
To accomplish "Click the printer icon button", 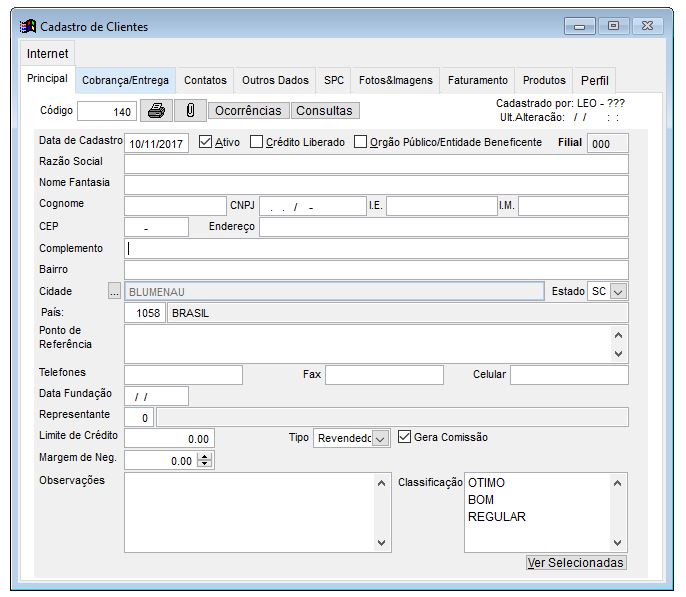I will pos(156,111).
